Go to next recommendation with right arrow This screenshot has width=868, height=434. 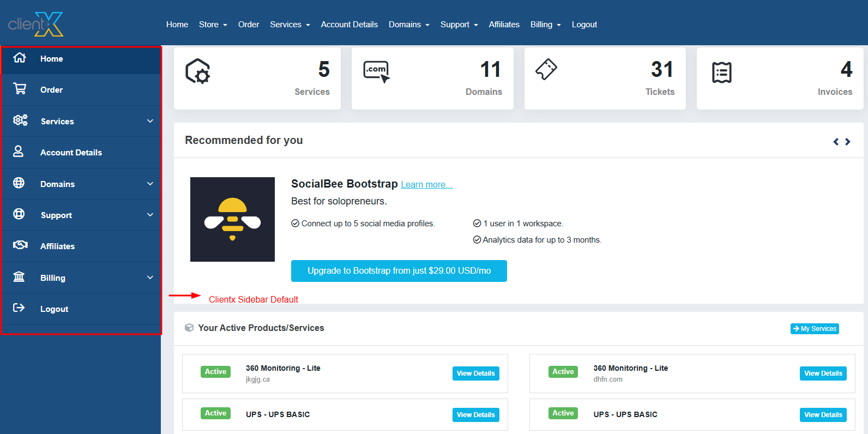point(847,142)
